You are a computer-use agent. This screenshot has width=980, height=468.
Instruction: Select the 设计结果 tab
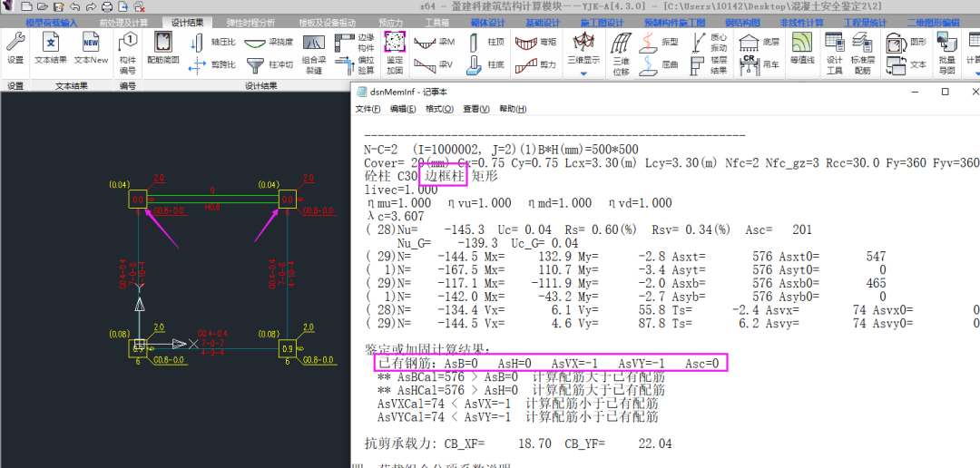187,23
